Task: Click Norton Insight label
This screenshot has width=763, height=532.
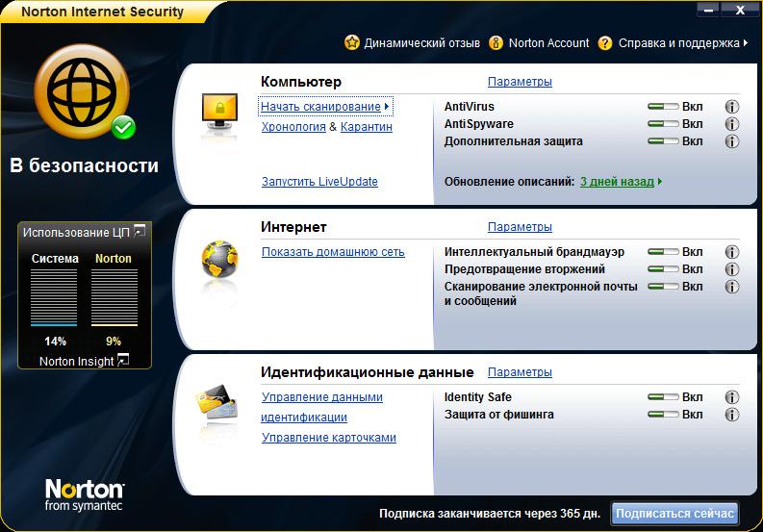Action: pos(76,361)
